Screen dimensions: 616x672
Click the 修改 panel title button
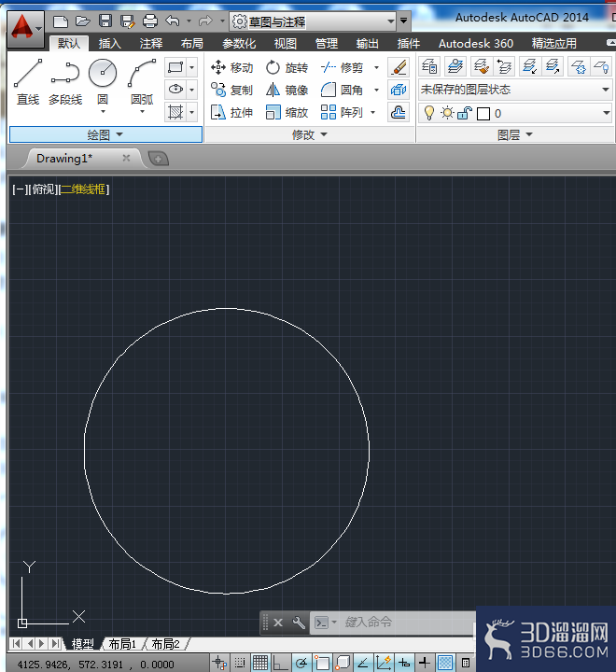click(x=310, y=135)
